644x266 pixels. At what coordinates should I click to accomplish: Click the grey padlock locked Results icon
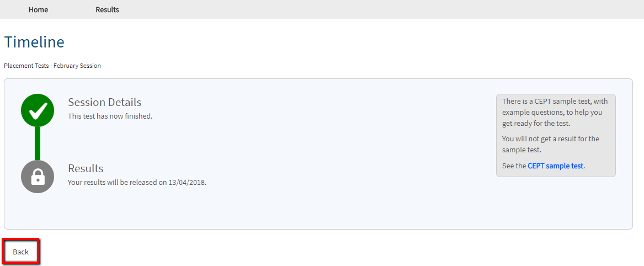tap(38, 177)
